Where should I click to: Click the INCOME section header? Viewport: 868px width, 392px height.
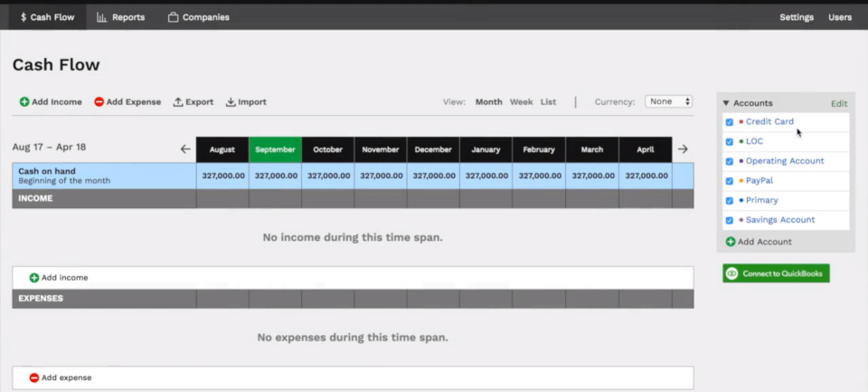click(x=35, y=198)
